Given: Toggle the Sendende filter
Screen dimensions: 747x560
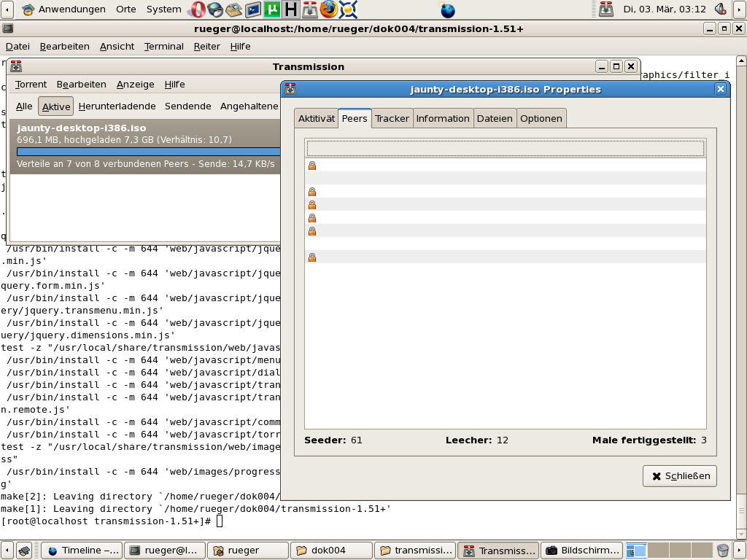Looking at the screenshot, I should coord(187,106).
